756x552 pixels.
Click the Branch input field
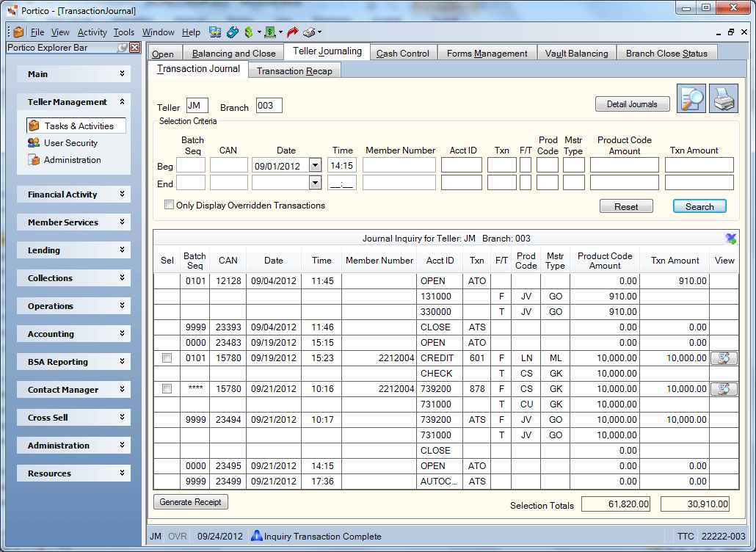pos(269,106)
